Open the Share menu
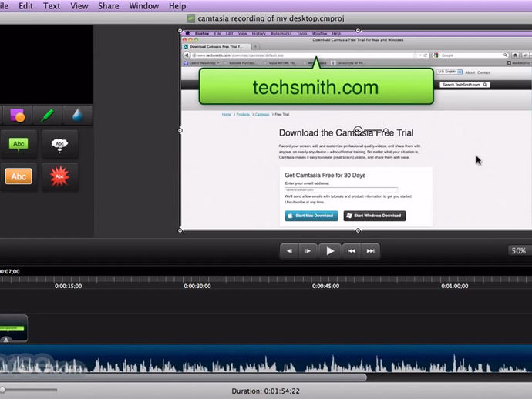 coord(108,6)
